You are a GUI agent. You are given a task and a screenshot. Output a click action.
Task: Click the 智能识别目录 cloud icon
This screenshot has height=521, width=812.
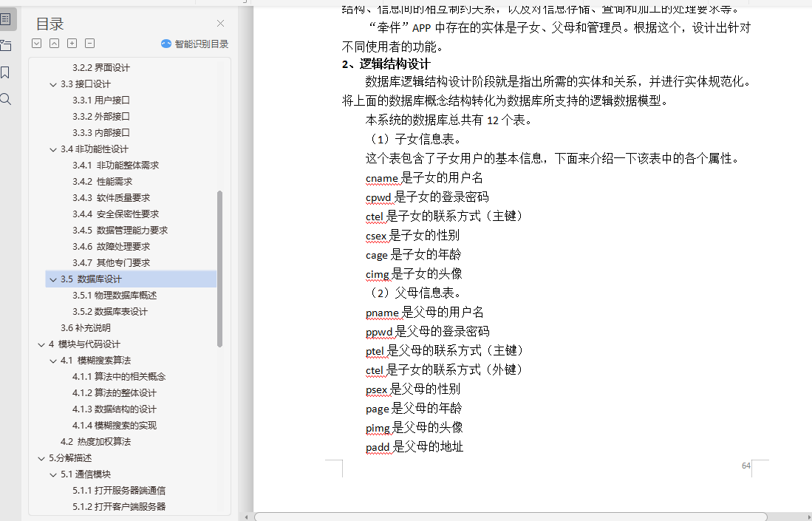(166, 44)
